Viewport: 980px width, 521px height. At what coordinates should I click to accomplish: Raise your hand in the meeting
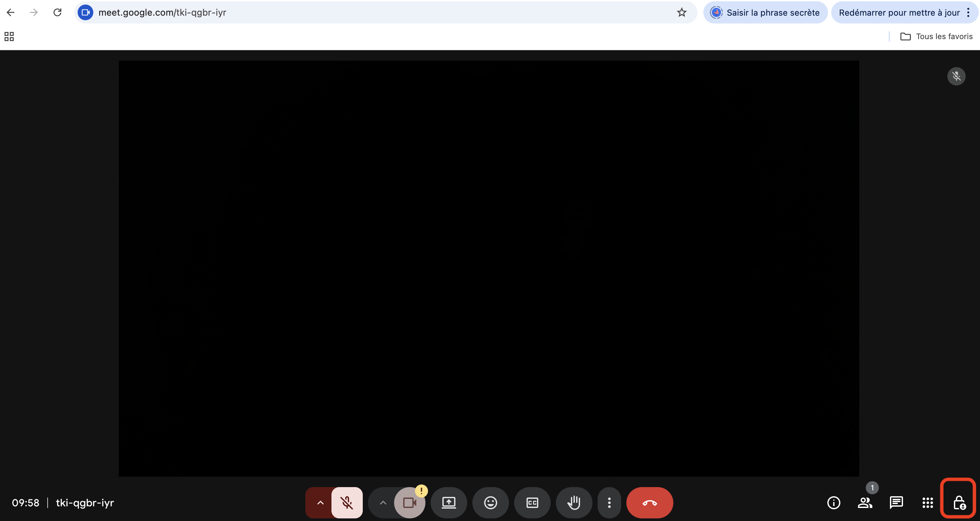coord(574,502)
